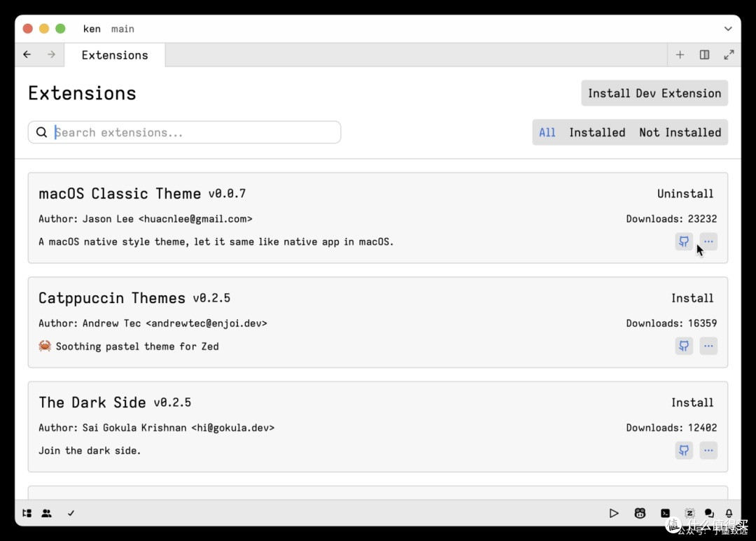Image resolution: width=756 pixels, height=541 pixels.
Task: Open the terminal panel icon
Action: [x=666, y=513]
